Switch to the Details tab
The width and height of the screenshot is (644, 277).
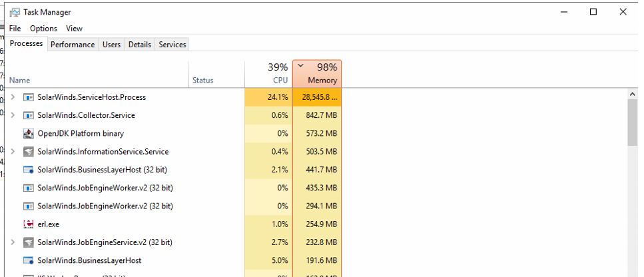point(140,45)
